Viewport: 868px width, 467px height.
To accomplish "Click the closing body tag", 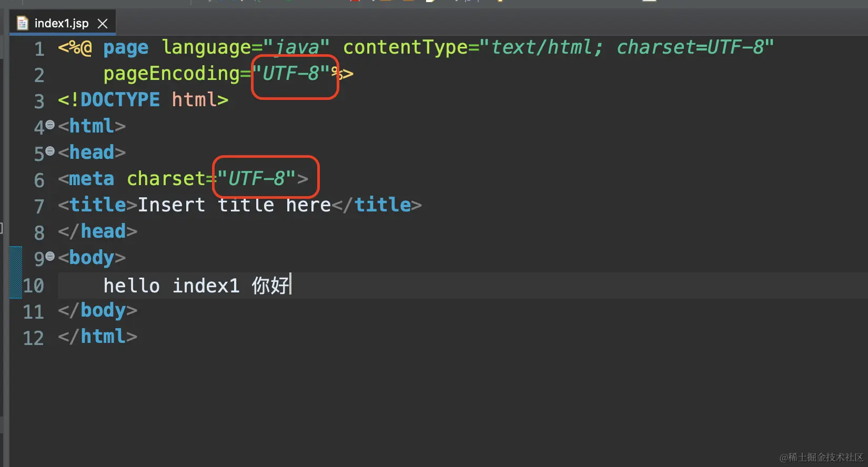I will [x=98, y=310].
